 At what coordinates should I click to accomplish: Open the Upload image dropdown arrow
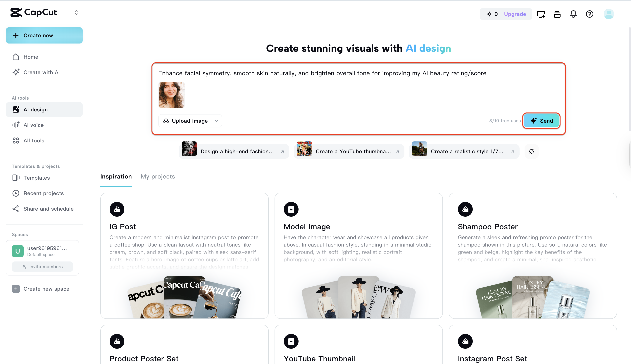point(217,121)
